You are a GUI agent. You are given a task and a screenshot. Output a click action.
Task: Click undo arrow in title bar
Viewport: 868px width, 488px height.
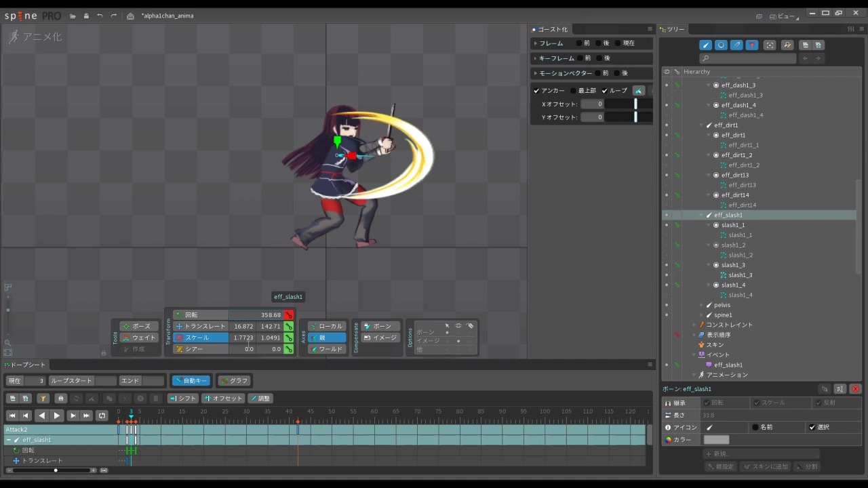point(100,16)
